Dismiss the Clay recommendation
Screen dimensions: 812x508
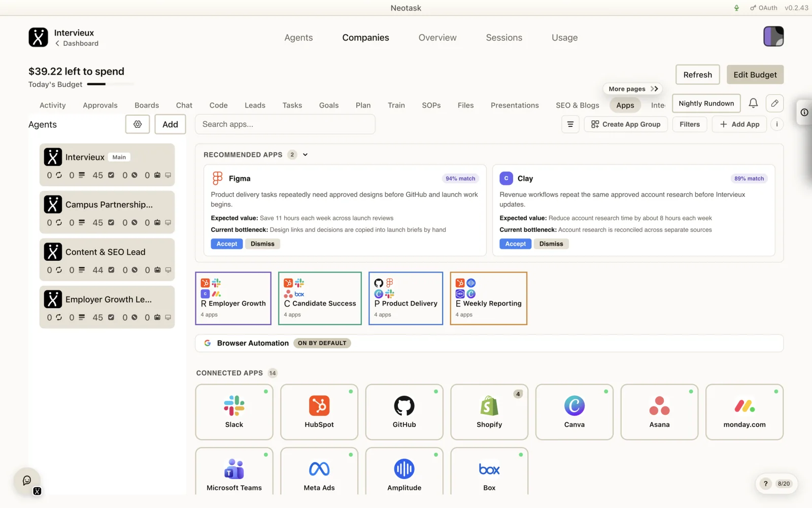(551, 244)
